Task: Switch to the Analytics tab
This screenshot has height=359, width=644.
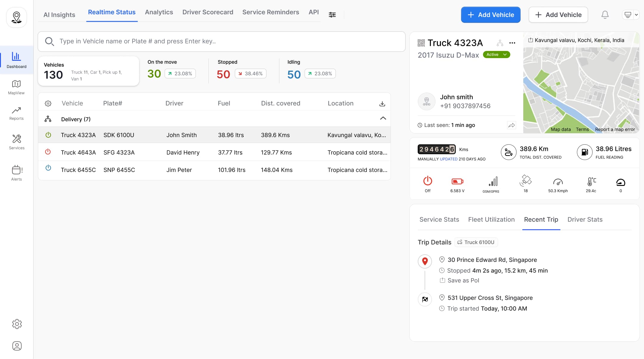Action: click(x=159, y=12)
